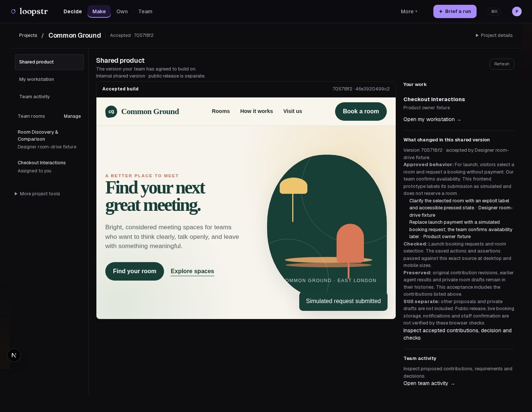Open the Projects breadcrumb link
The width and height of the screenshot is (532, 412).
point(28,35)
